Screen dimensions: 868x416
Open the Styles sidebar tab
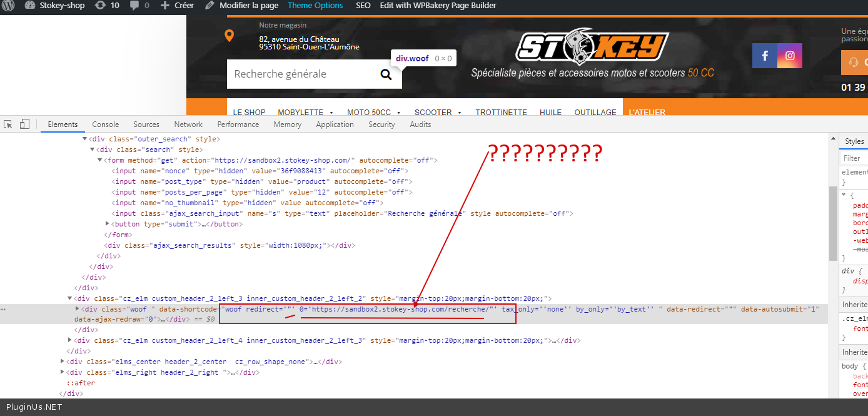pyautogui.click(x=854, y=141)
